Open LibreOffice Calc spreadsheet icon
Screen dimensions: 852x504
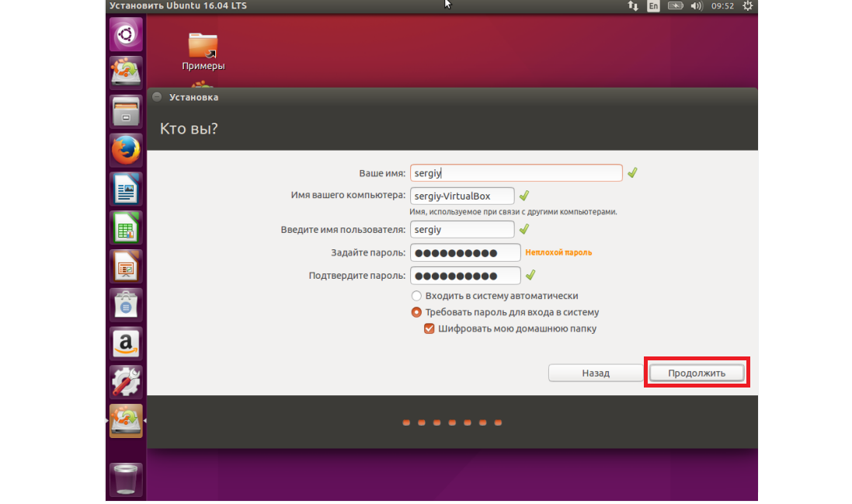pos(126,228)
